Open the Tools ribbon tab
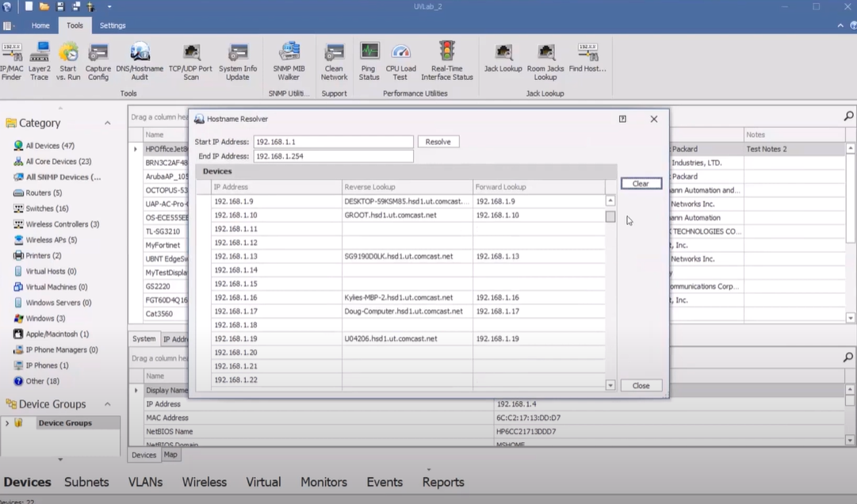This screenshot has height=504, width=857. (75, 25)
